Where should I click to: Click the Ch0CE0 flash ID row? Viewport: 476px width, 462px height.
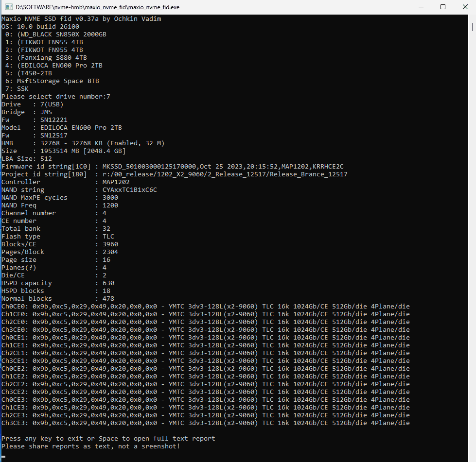pyautogui.click(x=206, y=307)
